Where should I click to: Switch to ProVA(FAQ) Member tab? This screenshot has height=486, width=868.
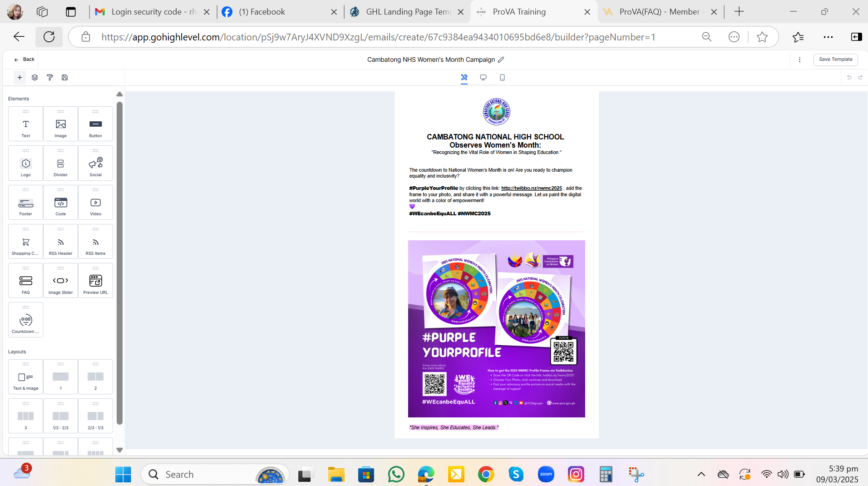(x=661, y=12)
